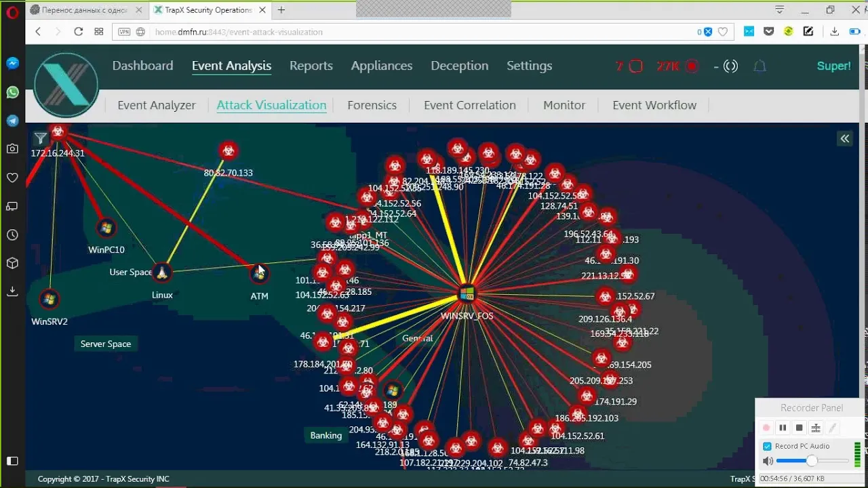Adjust the Recorder Panel audio volume slider
Image resolution: width=868 pixels, height=488 pixels.
[812, 461]
